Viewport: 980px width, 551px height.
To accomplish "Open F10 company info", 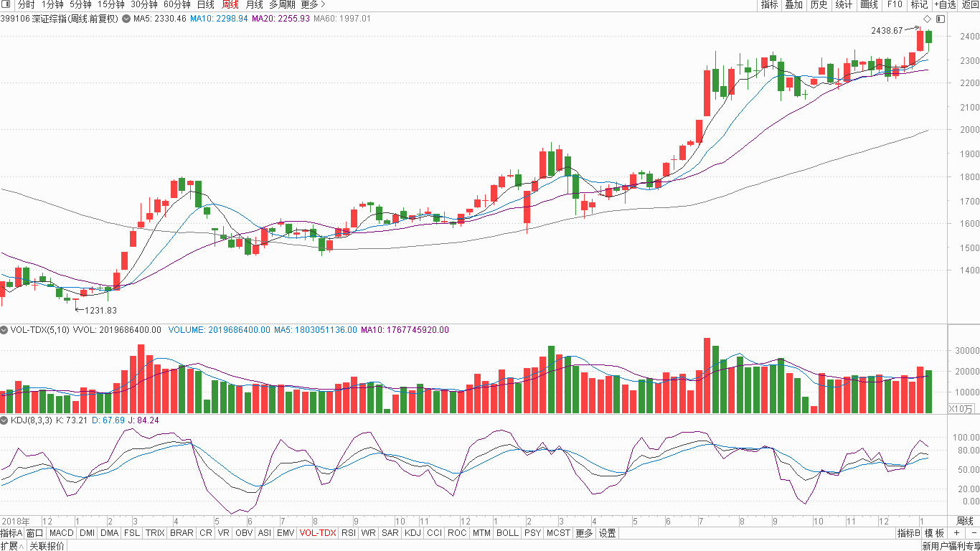I will (895, 4).
